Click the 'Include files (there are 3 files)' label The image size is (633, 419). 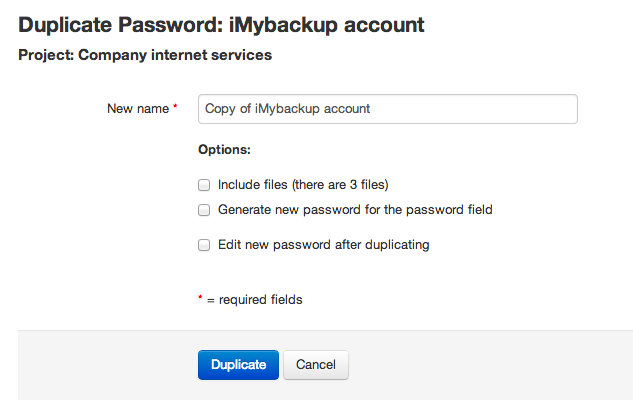(x=303, y=185)
